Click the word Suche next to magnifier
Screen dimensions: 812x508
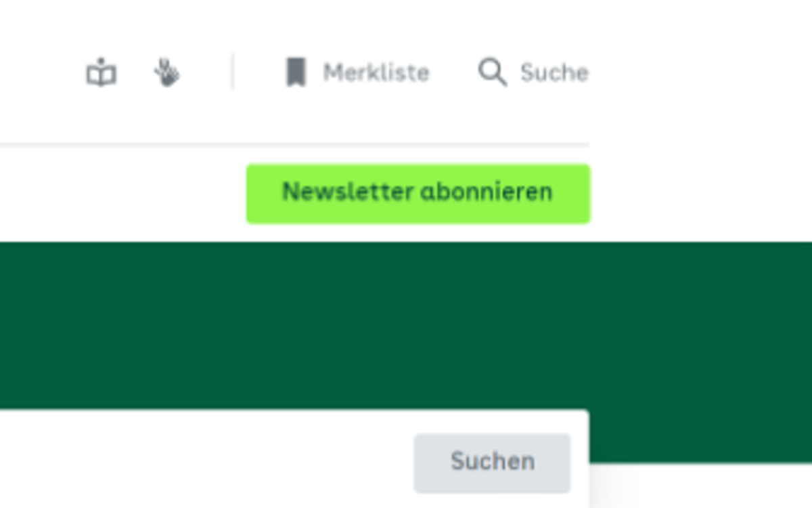(x=554, y=72)
